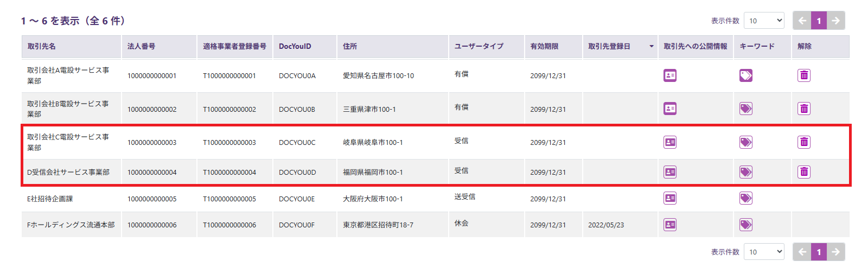Open keyword tag icon for 取引会社C row
This screenshot has height=267, width=868.
[x=746, y=142]
